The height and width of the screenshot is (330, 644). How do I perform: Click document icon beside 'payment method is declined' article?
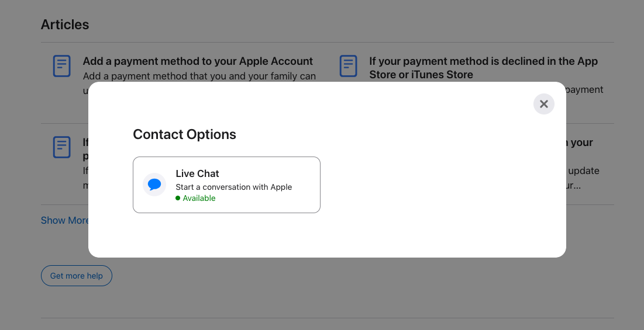(348, 66)
